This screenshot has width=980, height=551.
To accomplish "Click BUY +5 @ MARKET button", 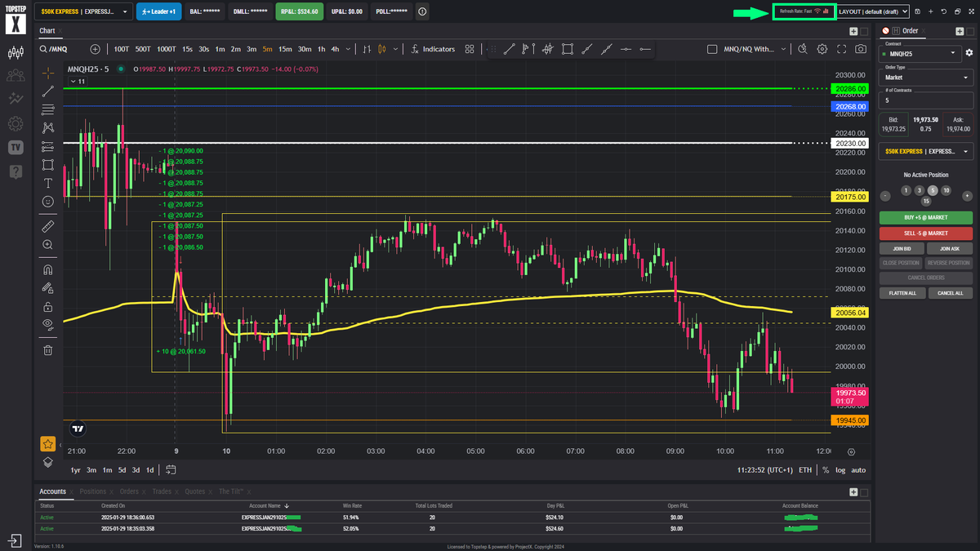I will tap(925, 218).
